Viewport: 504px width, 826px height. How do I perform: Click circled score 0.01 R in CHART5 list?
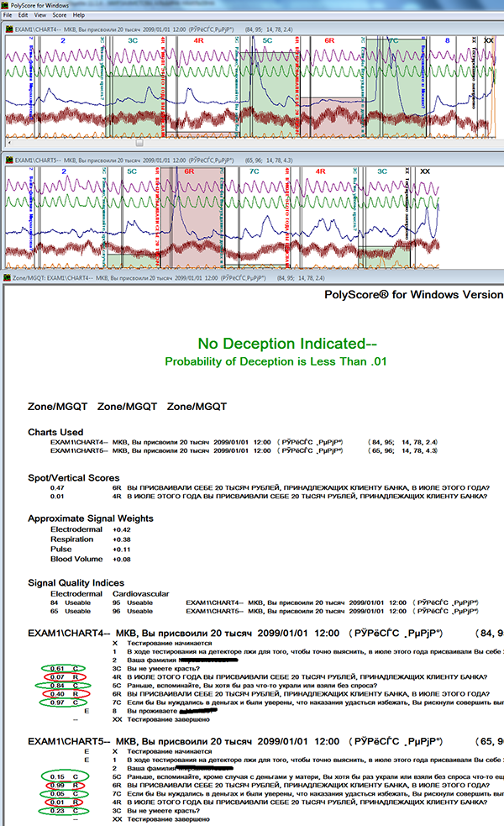[x=64, y=802]
